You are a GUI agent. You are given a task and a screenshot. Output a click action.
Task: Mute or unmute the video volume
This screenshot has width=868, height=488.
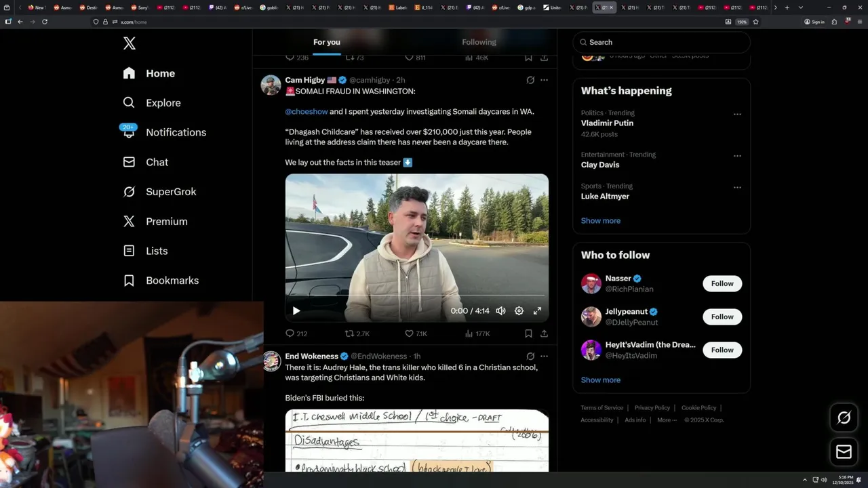500,311
